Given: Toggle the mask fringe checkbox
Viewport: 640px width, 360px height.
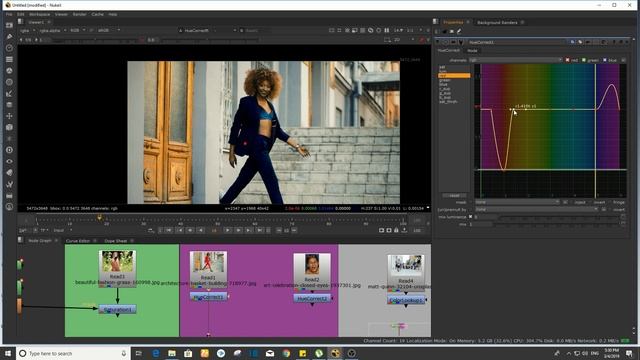Looking at the screenshot, I should [610, 202].
